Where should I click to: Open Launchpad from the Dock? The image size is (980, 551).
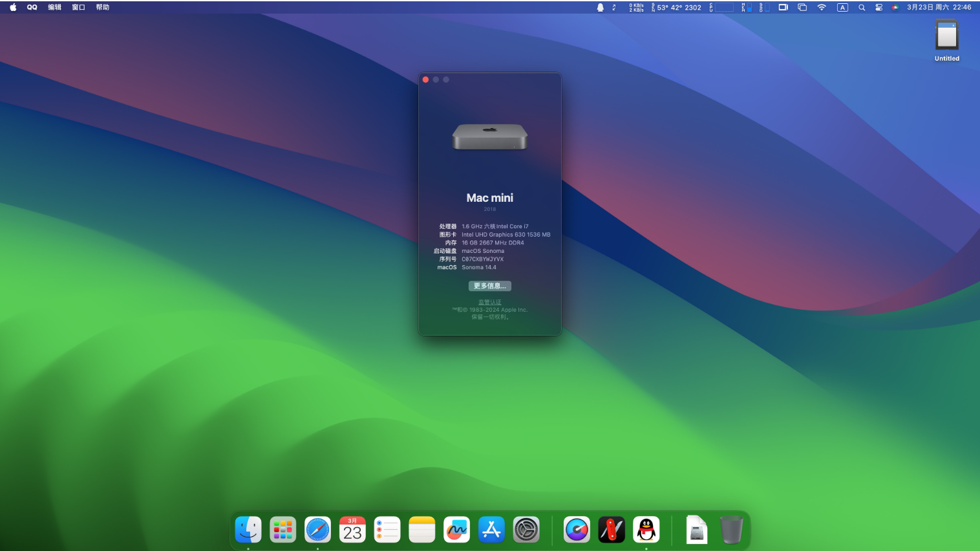[x=283, y=530]
